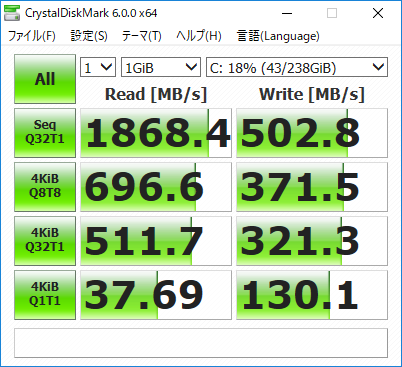
Task: Start the Seq Q32T1 benchmark
Action: point(45,133)
